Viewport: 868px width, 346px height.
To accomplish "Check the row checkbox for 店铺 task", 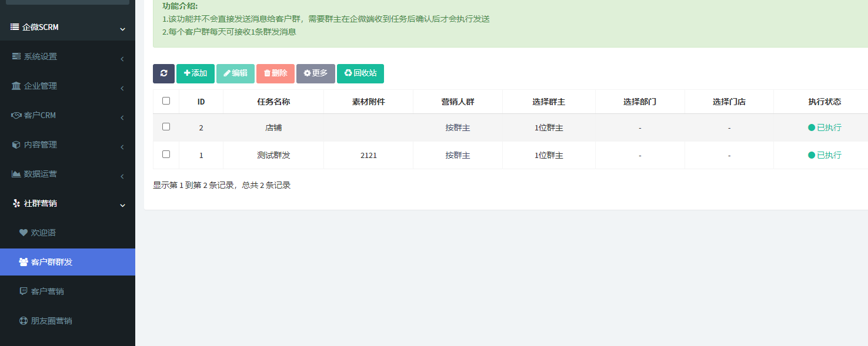I will point(166,127).
